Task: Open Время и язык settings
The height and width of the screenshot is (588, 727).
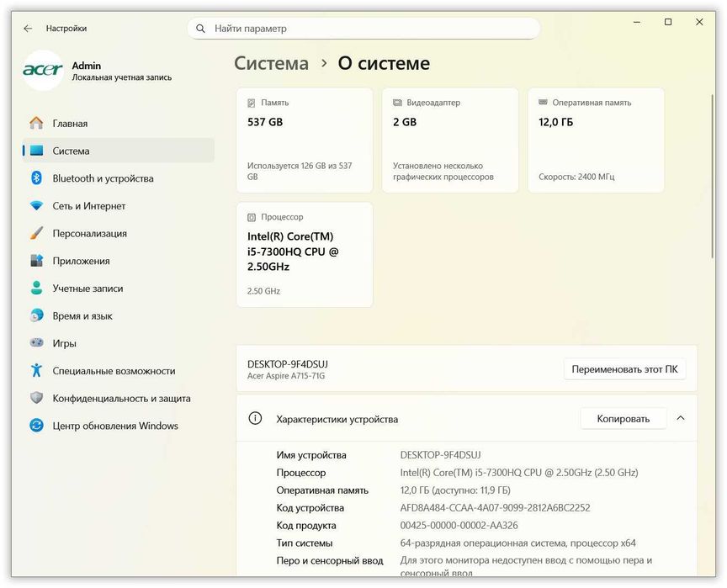Action: pyautogui.click(x=119, y=315)
